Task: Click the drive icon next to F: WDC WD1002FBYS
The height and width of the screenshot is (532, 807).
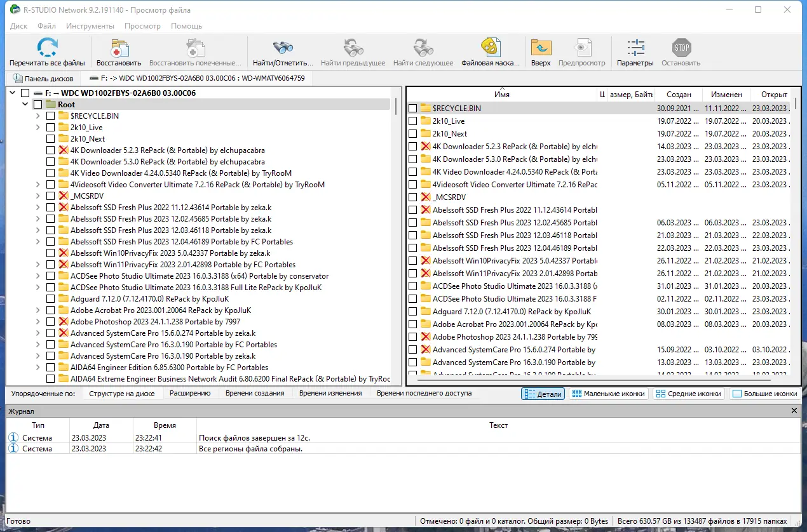Action: tap(37, 93)
